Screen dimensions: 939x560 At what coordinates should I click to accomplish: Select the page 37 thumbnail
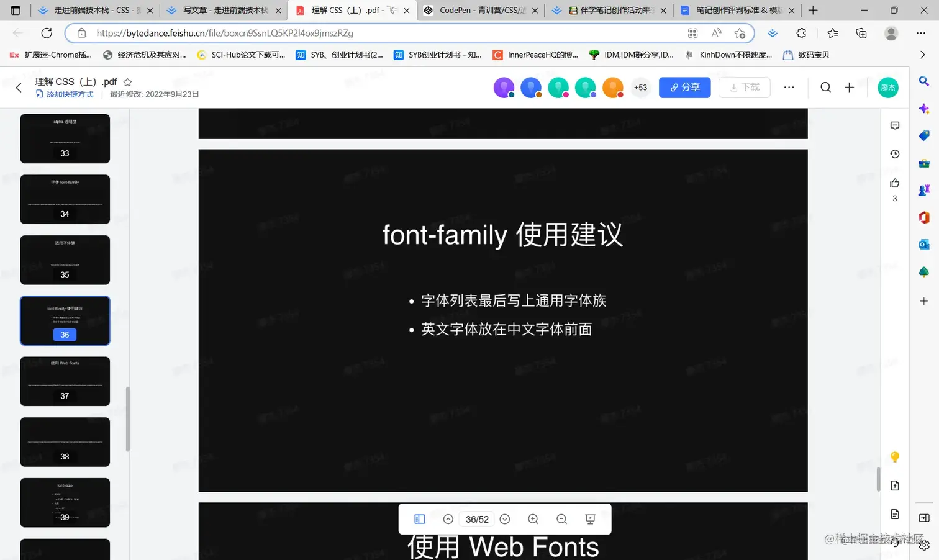click(x=65, y=381)
